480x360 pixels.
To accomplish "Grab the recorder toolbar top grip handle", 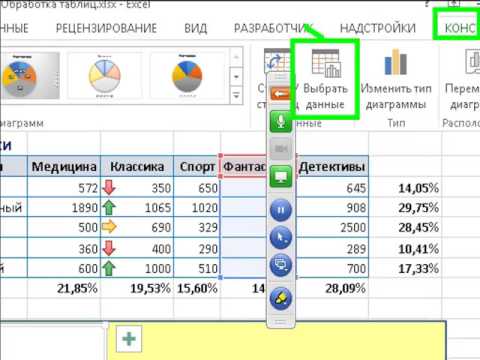I will click(x=281, y=78).
